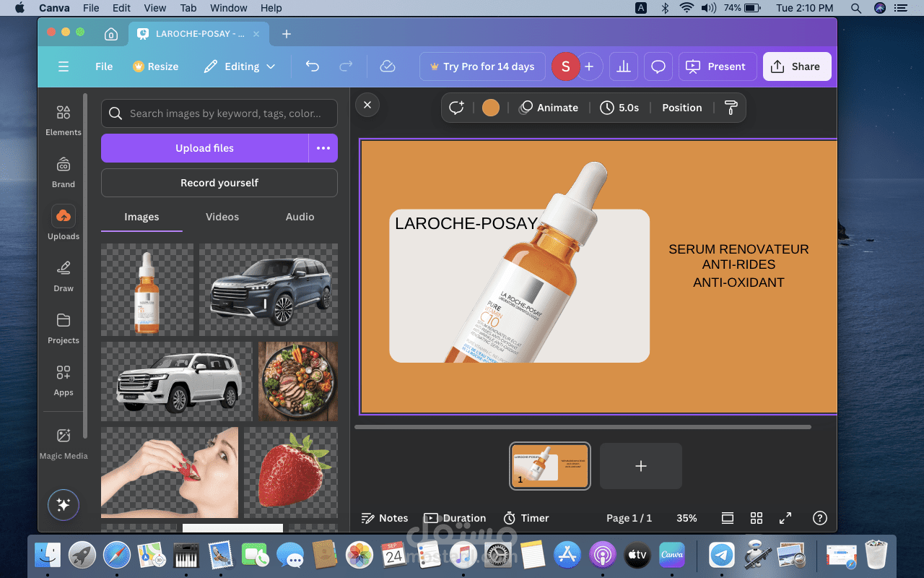Open the zoom level 35% control
Viewport: 924px width, 578px height.
click(687, 518)
